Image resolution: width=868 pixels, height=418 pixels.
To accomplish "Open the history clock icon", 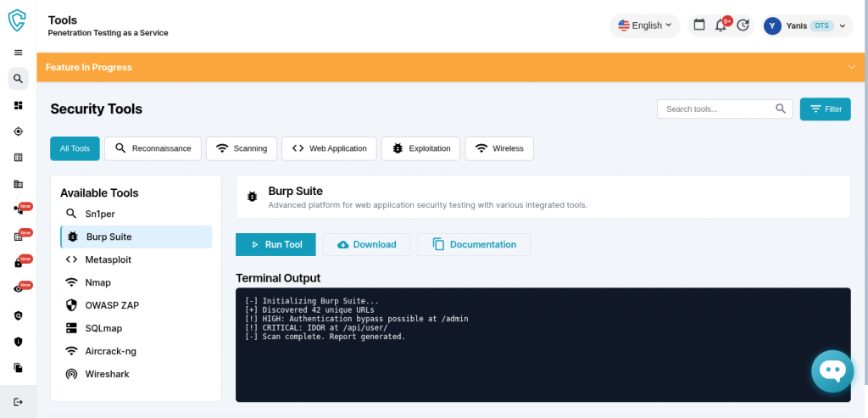I will click(743, 25).
